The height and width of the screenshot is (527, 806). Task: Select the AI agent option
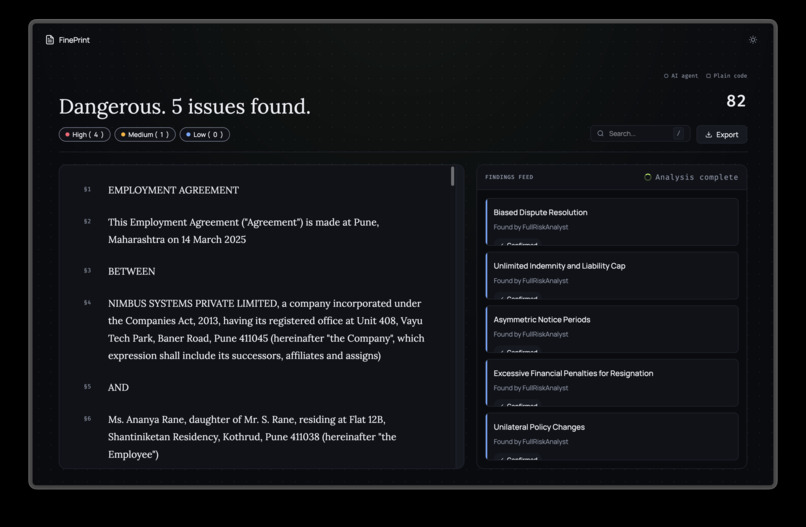coord(681,76)
